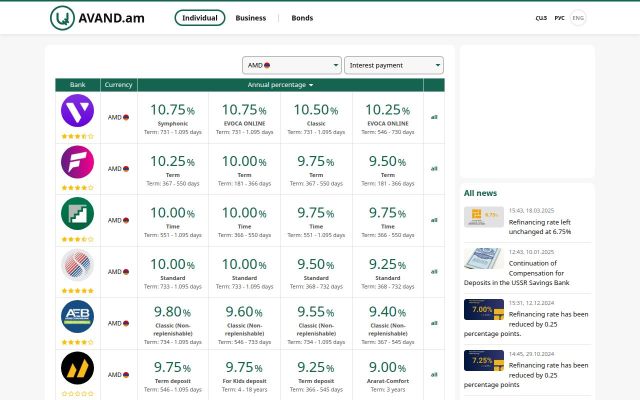Open the 10.75% Symphonic deposit
The image size is (640, 400).
pos(173,118)
